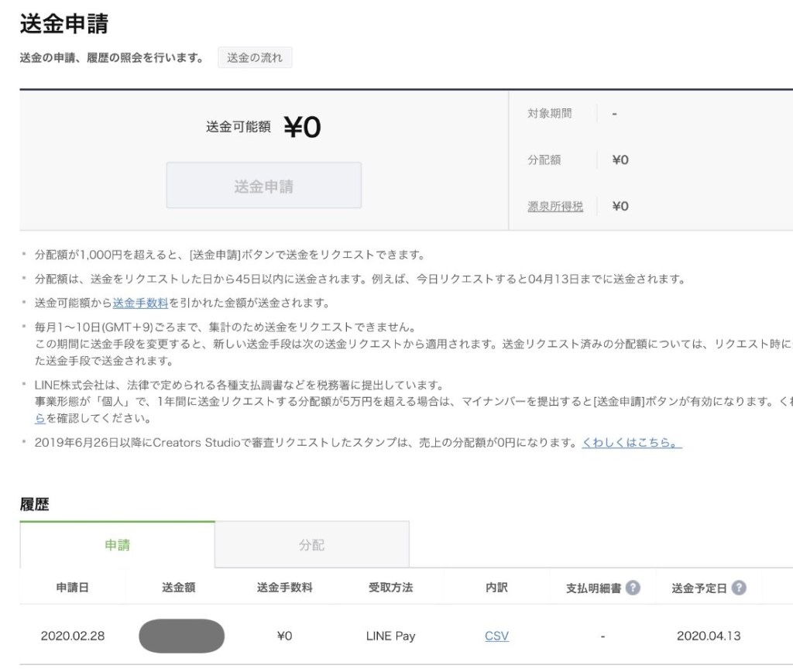This screenshot has height=672, width=793.
Task: Click the greyed-out redacted transfer amount
Action: click(181, 636)
